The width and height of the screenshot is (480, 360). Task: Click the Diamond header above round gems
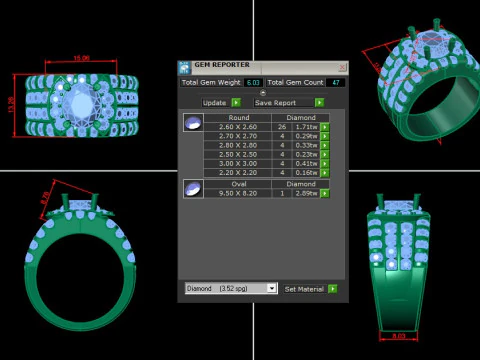[x=301, y=118]
